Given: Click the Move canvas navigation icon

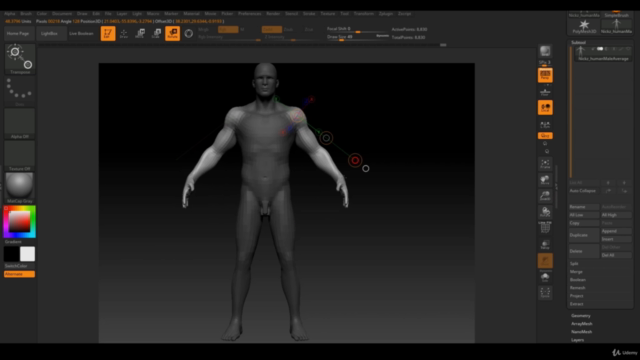Looking at the screenshot, I should click(x=545, y=180).
